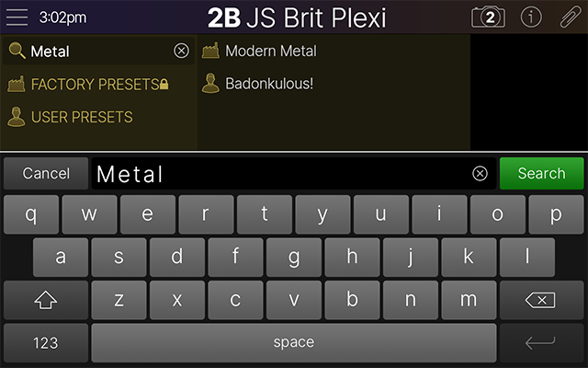Tap the paperclip attachment icon
The height and width of the screenshot is (368, 588).
pos(570,17)
